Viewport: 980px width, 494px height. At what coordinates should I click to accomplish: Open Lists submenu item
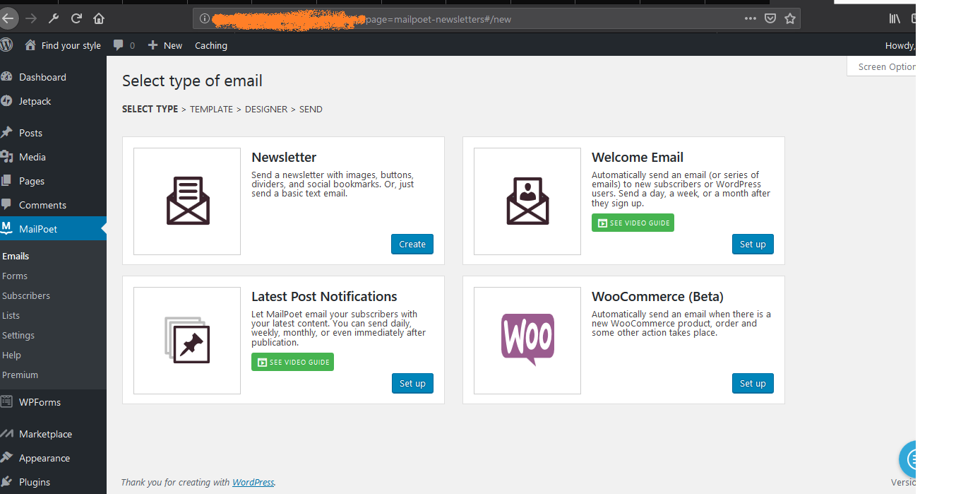(x=11, y=315)
